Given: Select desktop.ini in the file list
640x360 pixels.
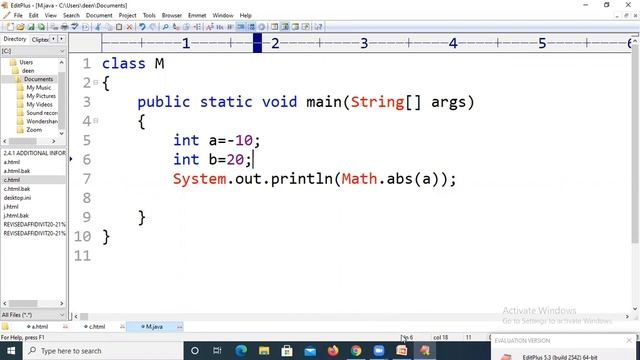Looking at the screenshot, I should tap(17, 198).
